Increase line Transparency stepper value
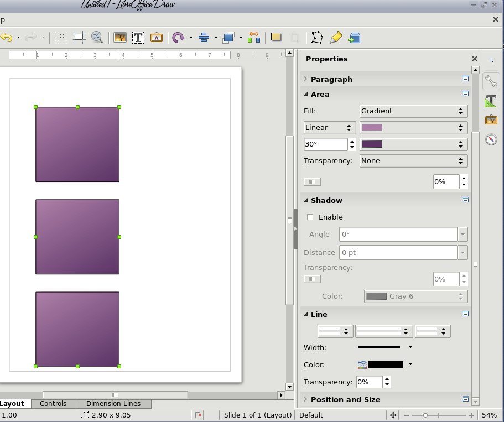Image resolution: width=504 pixels, height=422 pixels. click(x=387, y=379)
